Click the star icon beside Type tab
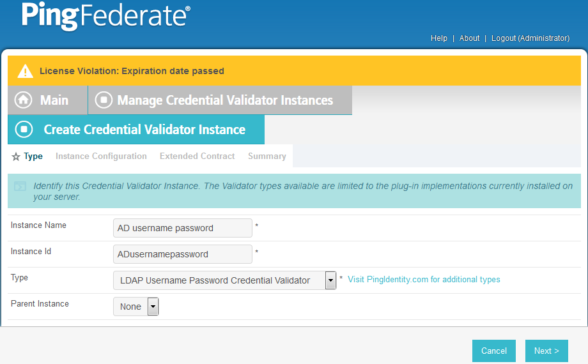This screenshot has width=588, height=364. tap(16, 156)
